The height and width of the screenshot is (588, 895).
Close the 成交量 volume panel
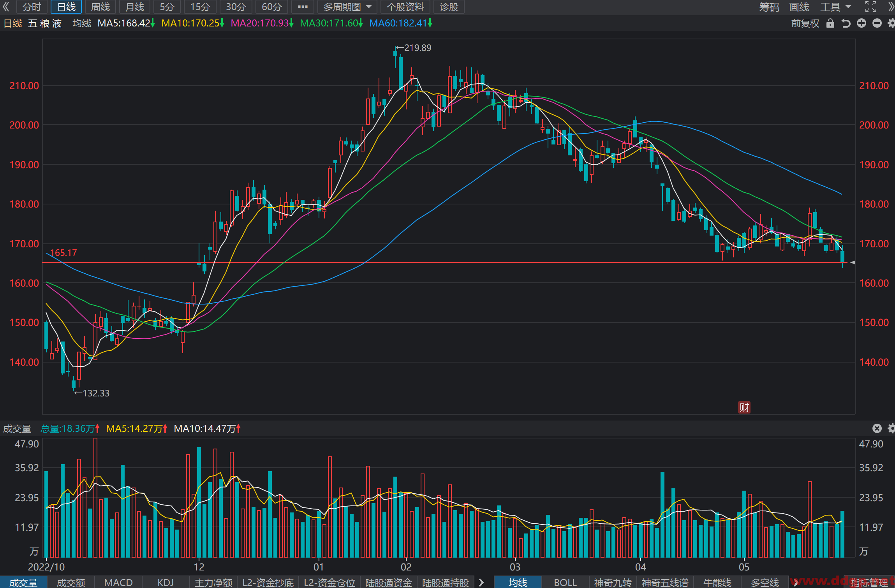(877, 428)
